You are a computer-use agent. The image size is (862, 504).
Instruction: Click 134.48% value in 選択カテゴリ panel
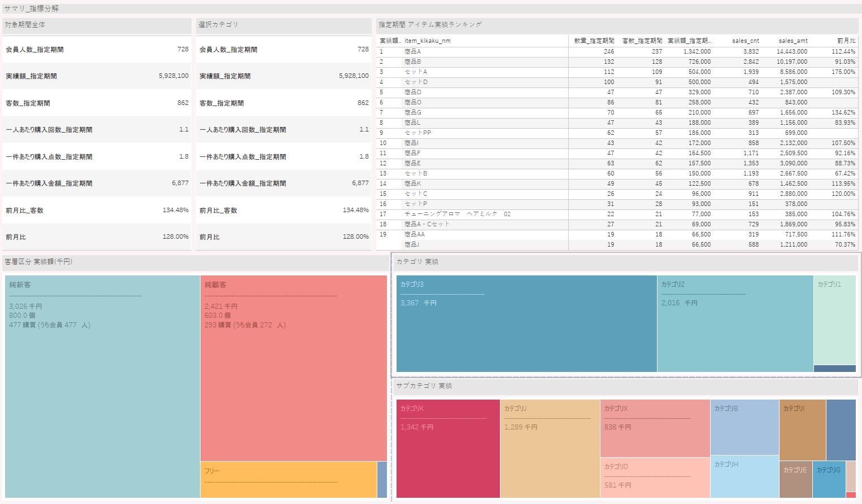coord(356,210)
